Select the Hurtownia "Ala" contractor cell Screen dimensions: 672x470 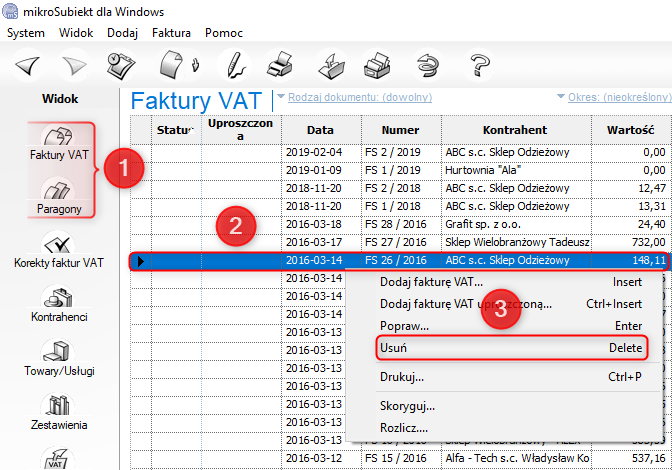pos(516,170)
